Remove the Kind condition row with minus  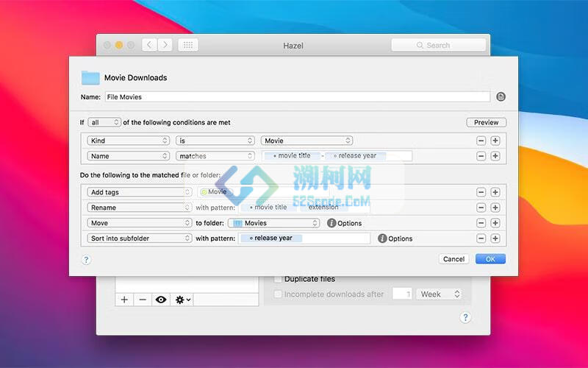[481, 141]
